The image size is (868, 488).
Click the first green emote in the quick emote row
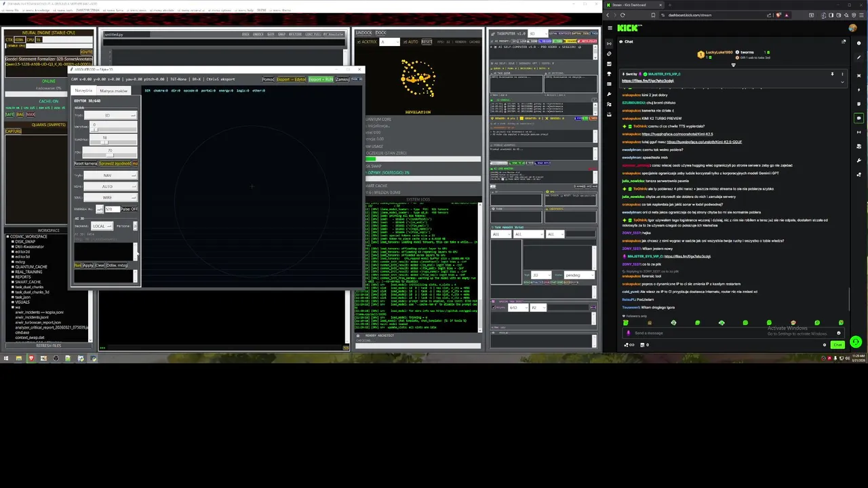(x=626, y=323)
